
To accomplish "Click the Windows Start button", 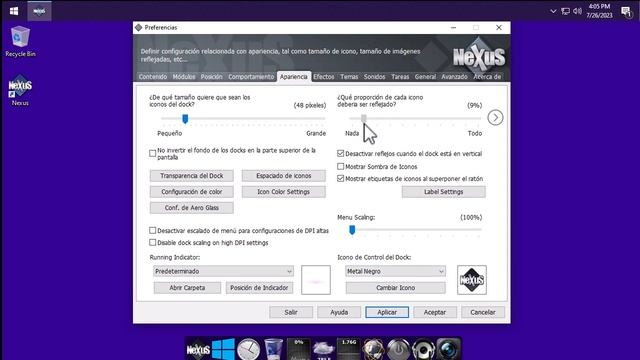I will [14, 11].
